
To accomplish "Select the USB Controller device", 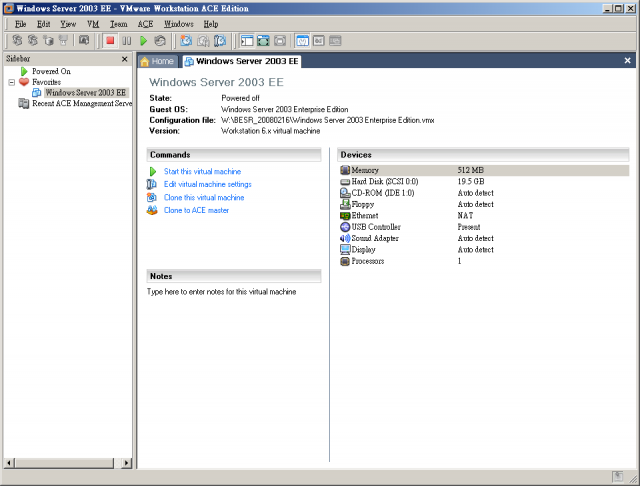I will [x=483, y=227].
